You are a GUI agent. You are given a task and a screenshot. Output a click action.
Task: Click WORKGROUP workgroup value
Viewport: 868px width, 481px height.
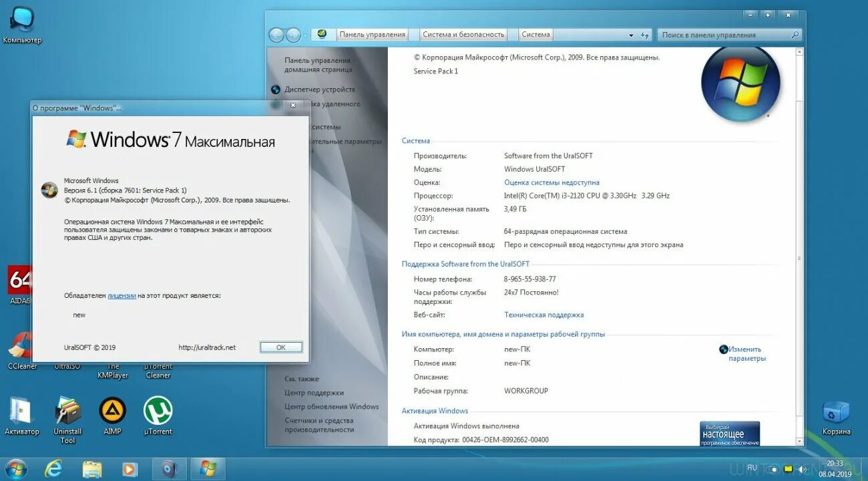tap(526, 391)
